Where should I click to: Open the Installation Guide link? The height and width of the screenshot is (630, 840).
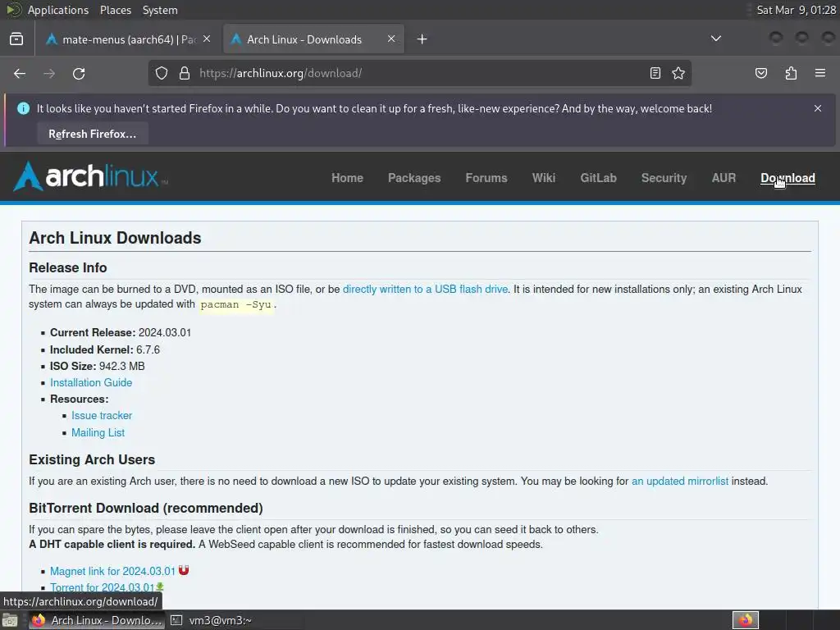[91, 382]
